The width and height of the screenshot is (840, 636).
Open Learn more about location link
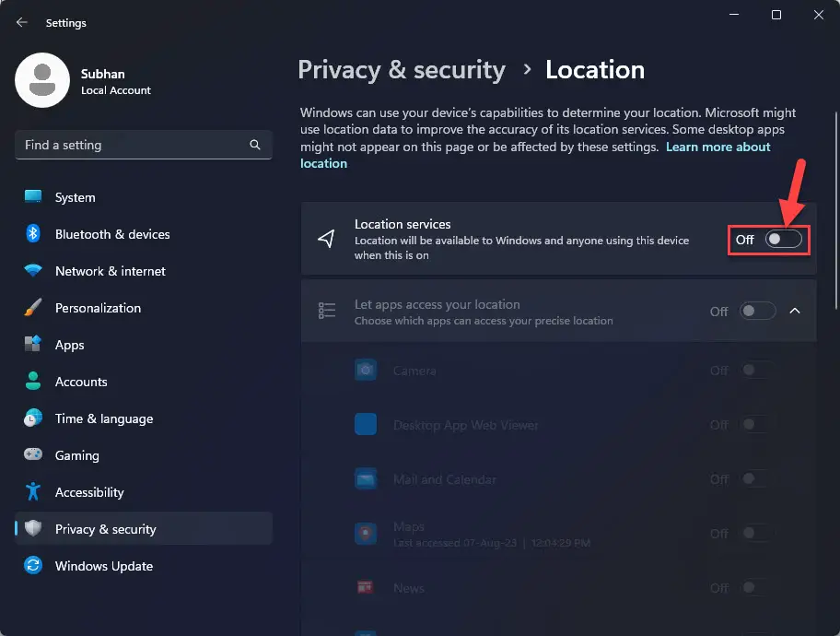tap(717, 147)
